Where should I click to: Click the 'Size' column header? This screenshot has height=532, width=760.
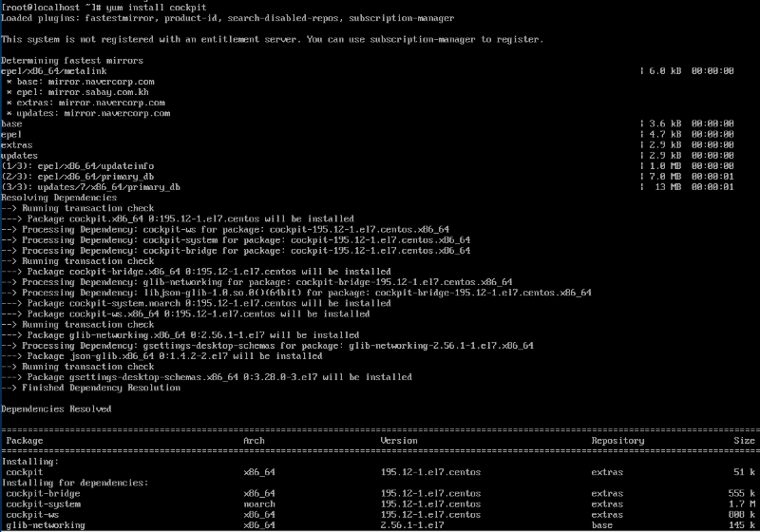click(744, 441)
